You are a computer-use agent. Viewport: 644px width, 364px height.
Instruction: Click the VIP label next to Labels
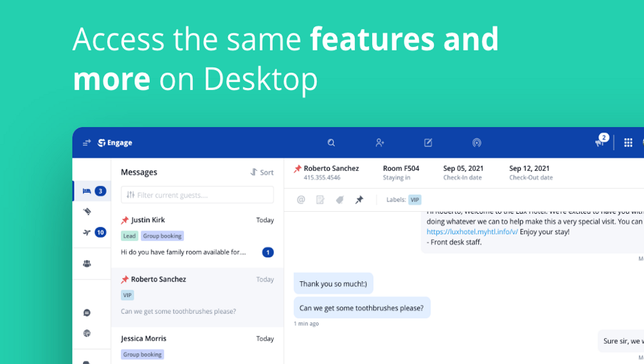click(415, 200)
